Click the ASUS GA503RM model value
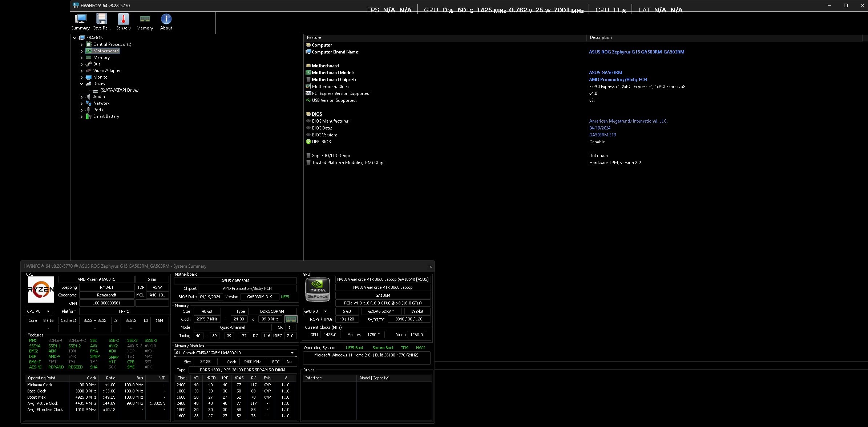The image size is (868, 427). [x=605, y=73]
